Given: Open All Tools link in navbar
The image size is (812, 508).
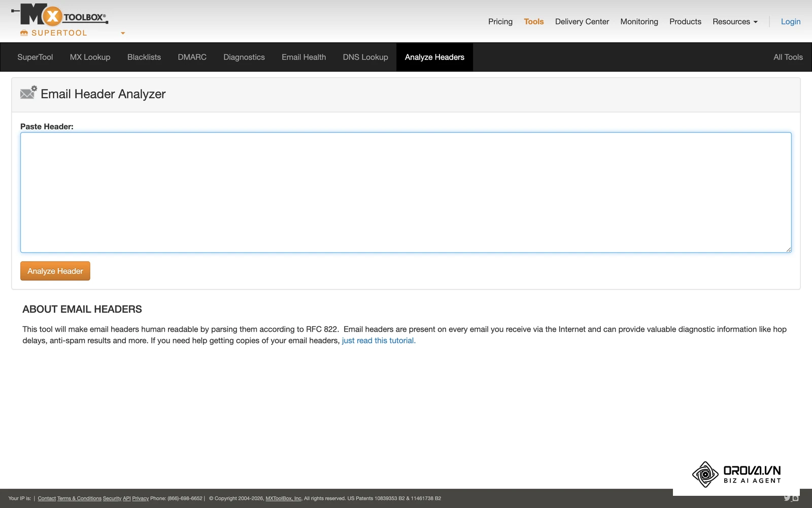Looking at the screenshot, I should point(788,57).
